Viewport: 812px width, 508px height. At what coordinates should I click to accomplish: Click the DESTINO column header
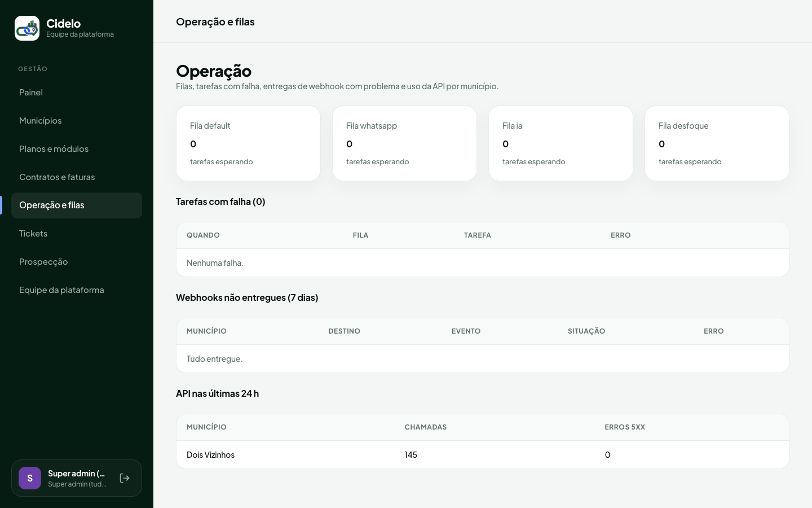point(344,331)
